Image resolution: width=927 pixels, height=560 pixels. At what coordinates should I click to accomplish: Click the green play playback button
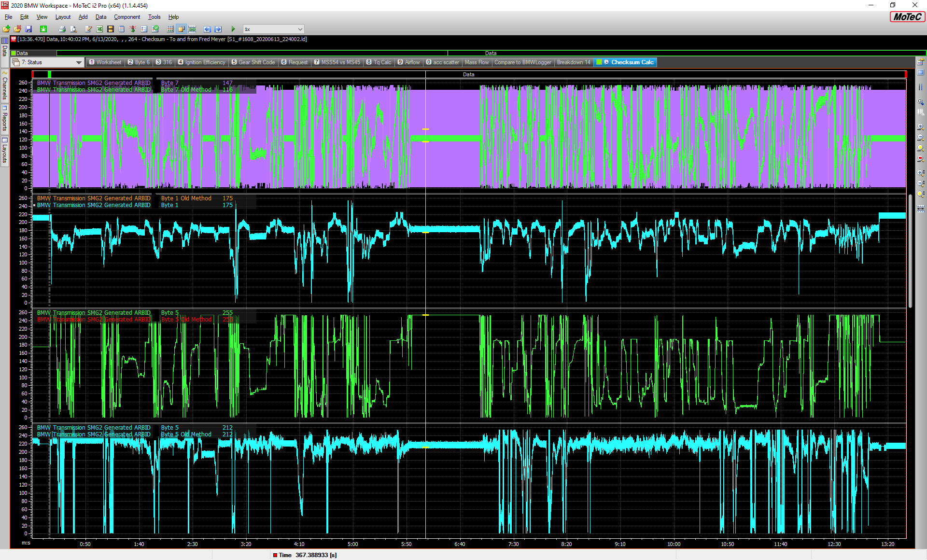click(233, 29)
